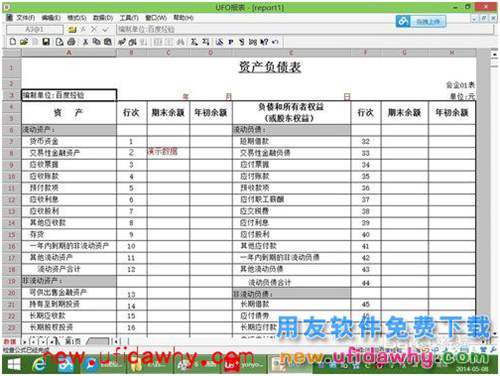Image resolution: width=500 pixels, height=376 pixels.
Task: Click the 应交税费 cell
Action: (291, 211)
